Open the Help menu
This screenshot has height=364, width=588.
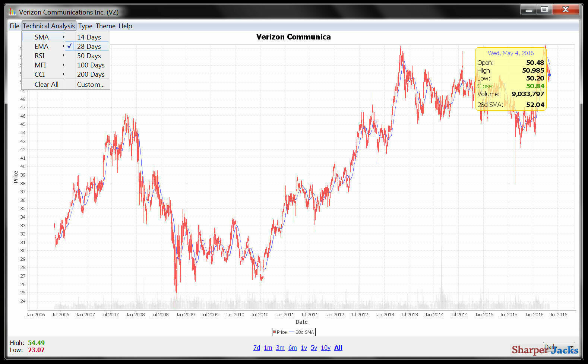[x=125, y=26]
